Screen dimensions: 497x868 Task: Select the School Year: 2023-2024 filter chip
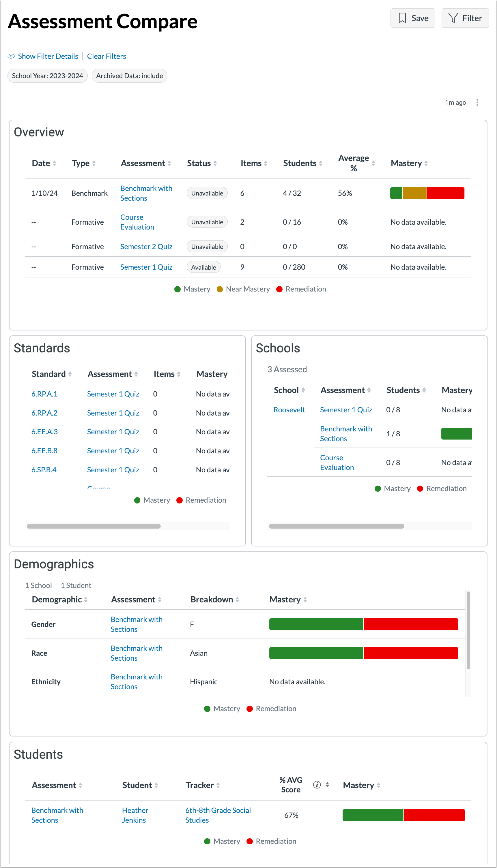pos(47,75)
